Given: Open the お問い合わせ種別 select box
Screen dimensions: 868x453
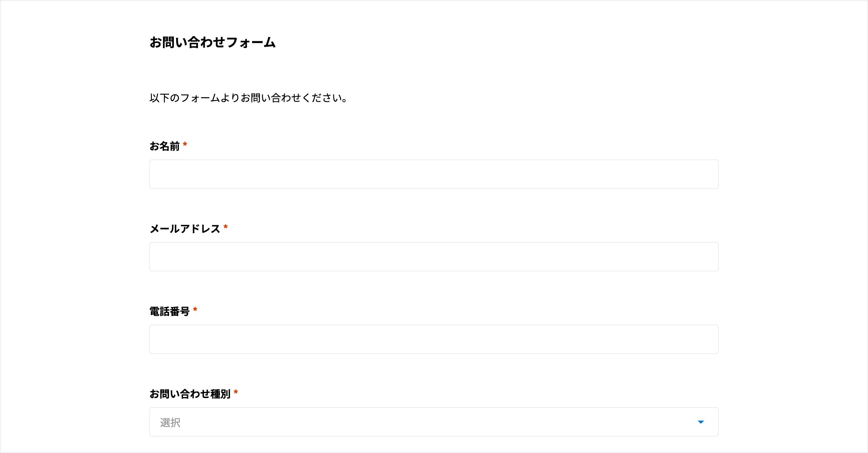Looking at the screenshot, I should coord(434,422).
